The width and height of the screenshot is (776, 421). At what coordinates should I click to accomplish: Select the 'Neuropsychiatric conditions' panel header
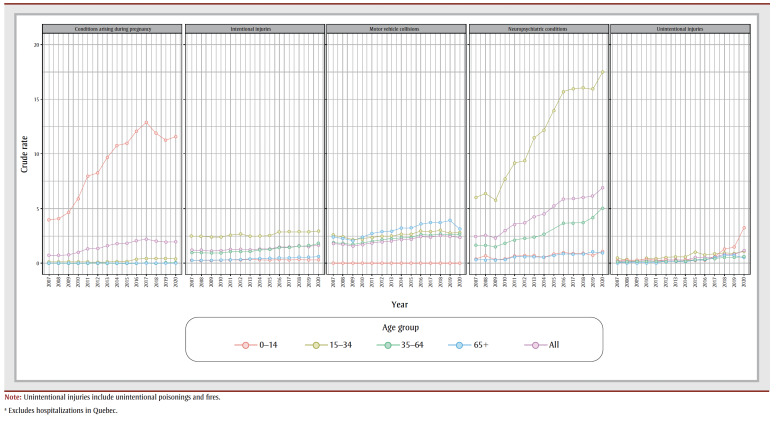pos(537,28)
